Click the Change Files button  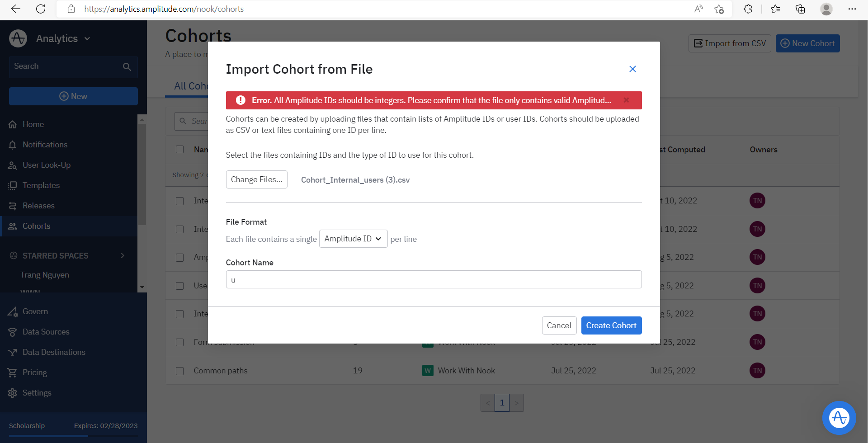point(256,179)
